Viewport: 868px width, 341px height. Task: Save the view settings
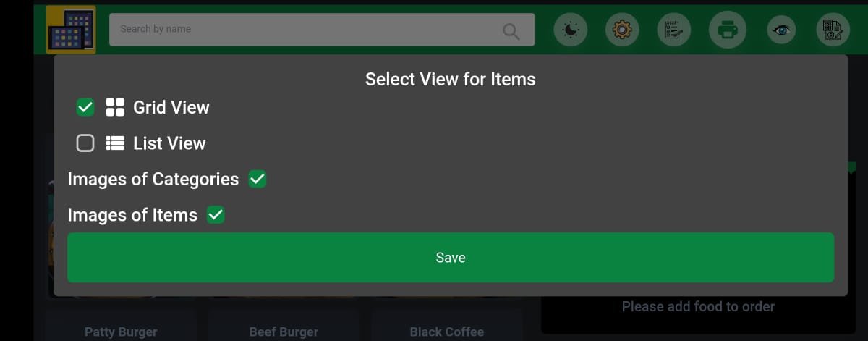(451, 258)
